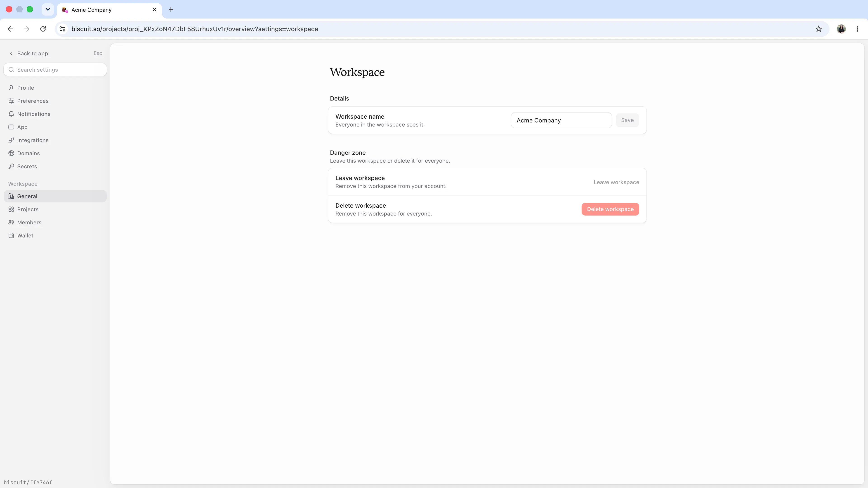Open the Projects grid icon
This screenshot has width=868, height=488.
(11, 209)
